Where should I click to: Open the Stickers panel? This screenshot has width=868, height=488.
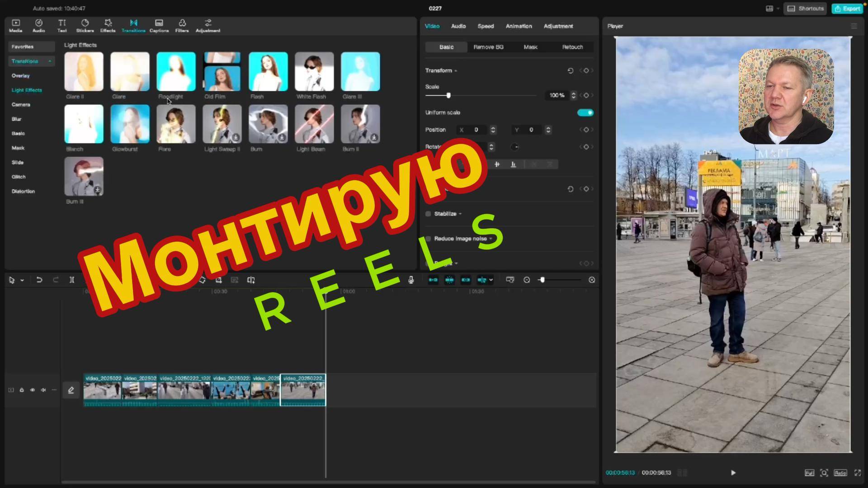(x=85, y=25)
